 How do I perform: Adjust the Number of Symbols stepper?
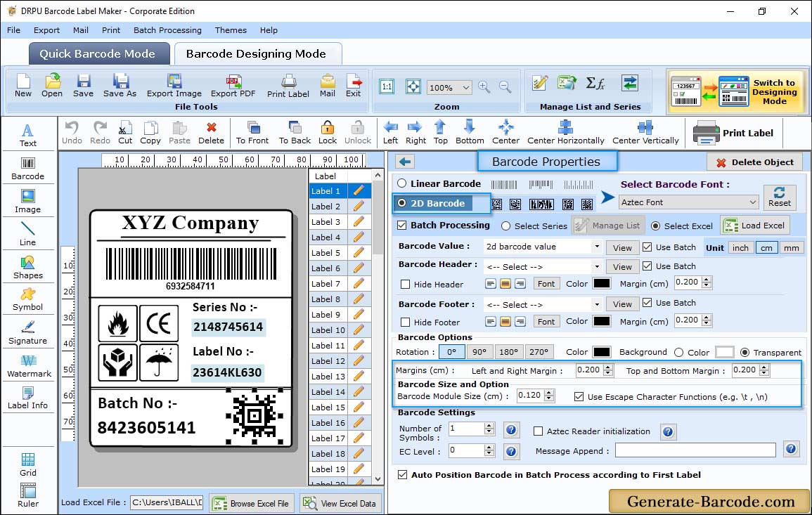coord(489,429)
